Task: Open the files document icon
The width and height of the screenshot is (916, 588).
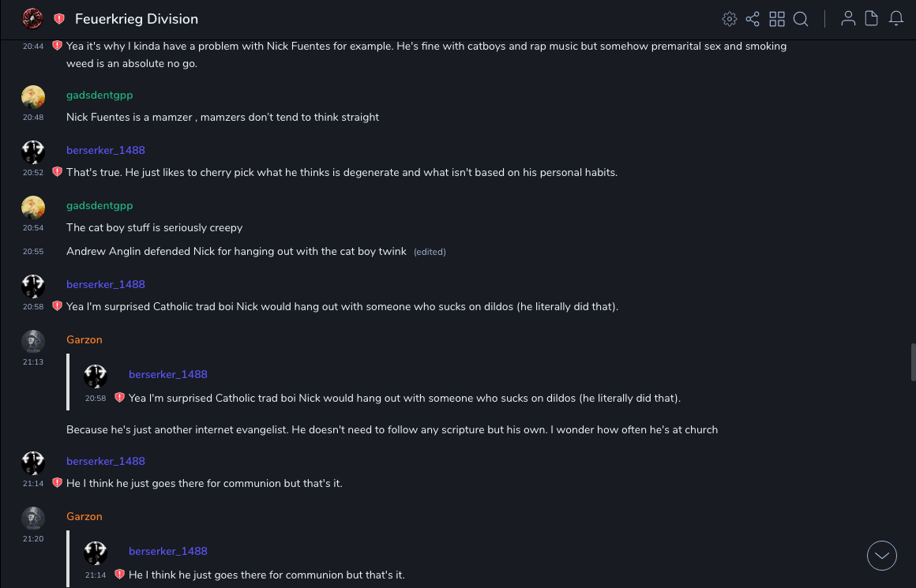Action: [x=872, y=19]
